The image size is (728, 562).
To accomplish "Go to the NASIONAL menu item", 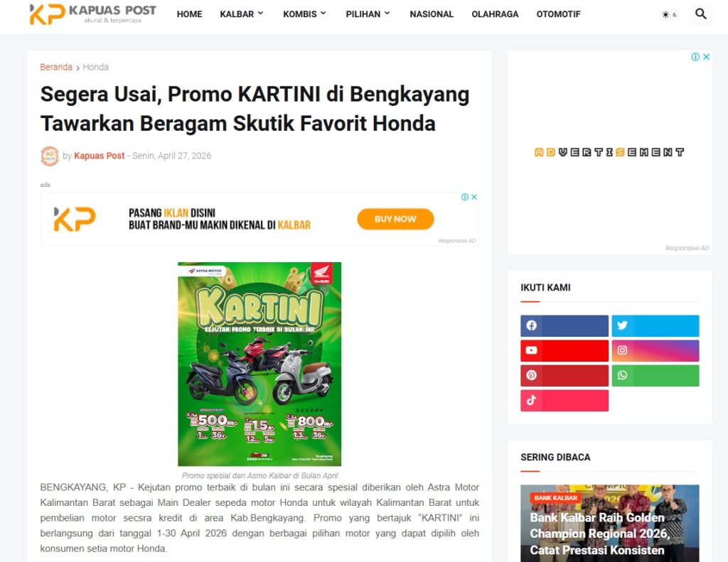I will pos(432,14).
